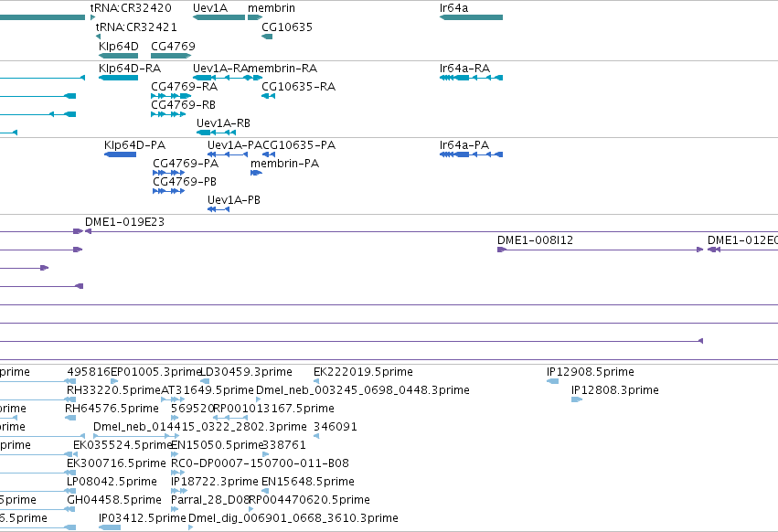Screen dimensions: 778x532
Task: Open the LD30459.3prime EST label
Action: coord(246,372)
